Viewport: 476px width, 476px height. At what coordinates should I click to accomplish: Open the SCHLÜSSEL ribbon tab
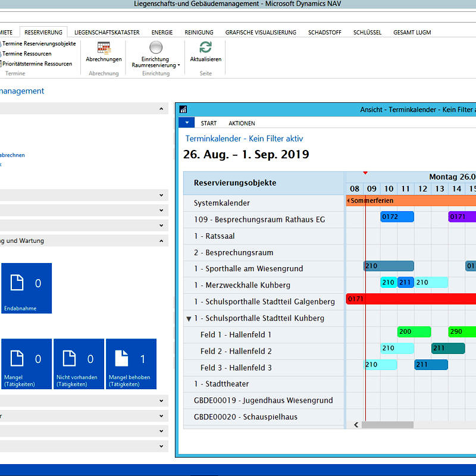(x=367, y=32)
